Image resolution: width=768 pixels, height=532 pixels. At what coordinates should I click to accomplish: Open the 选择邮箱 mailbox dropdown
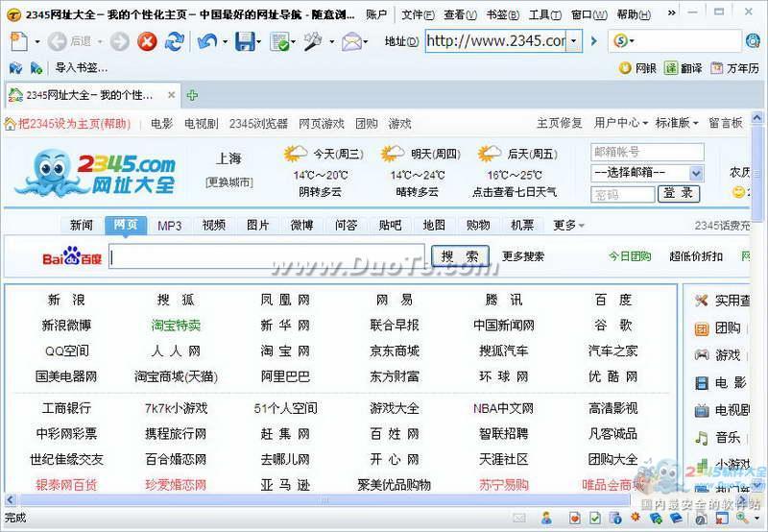(x=696, y=173)
